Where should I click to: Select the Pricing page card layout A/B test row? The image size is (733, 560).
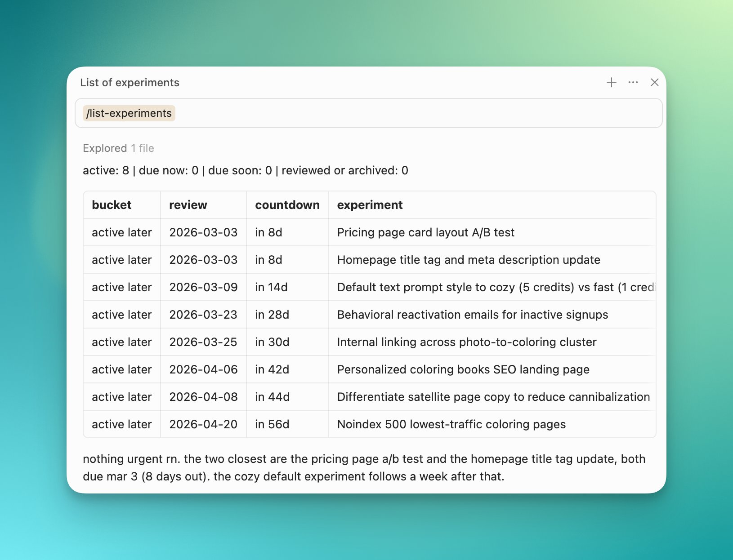click(x=425, y=232)
